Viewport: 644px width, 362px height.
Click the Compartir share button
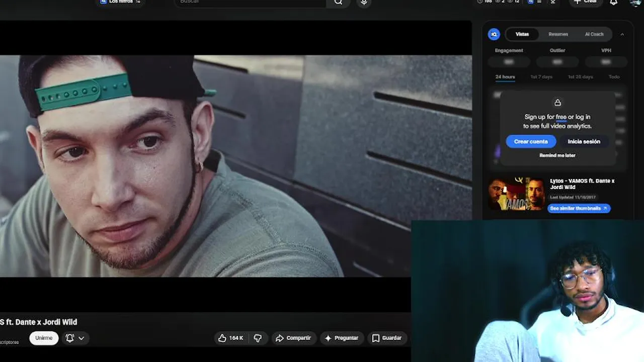(x=293, y=338)
